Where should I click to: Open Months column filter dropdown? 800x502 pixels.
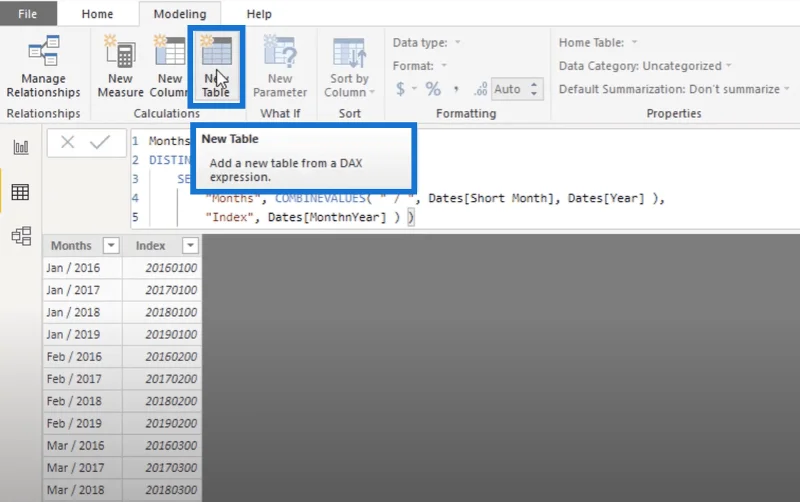click(x=111, y=246)
